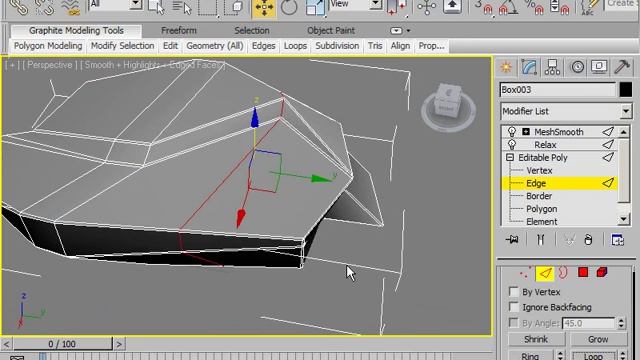Activate Select and Rotate tool

click(x=289, y=7)
